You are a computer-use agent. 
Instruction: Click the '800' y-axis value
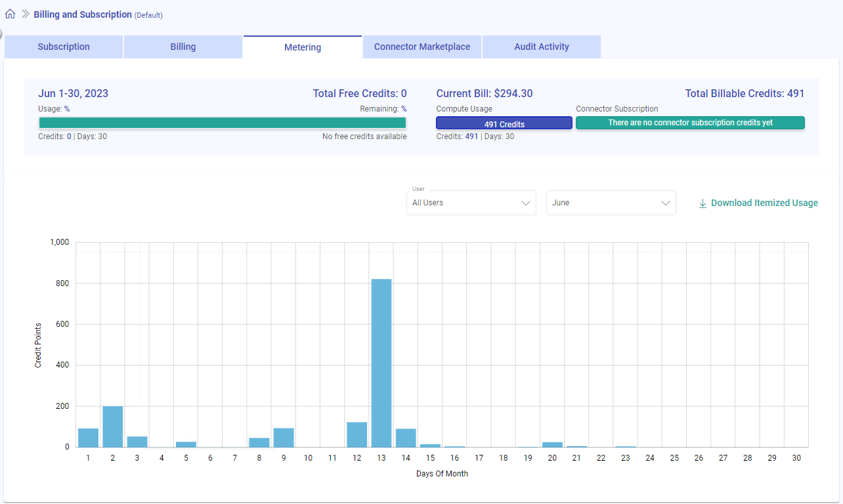pos(62,283)
